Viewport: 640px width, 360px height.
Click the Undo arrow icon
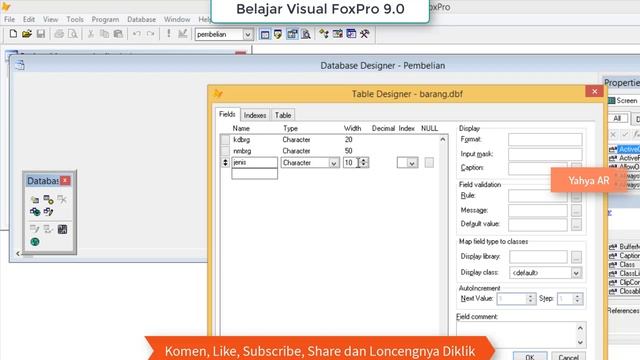[x=137, y=34]
